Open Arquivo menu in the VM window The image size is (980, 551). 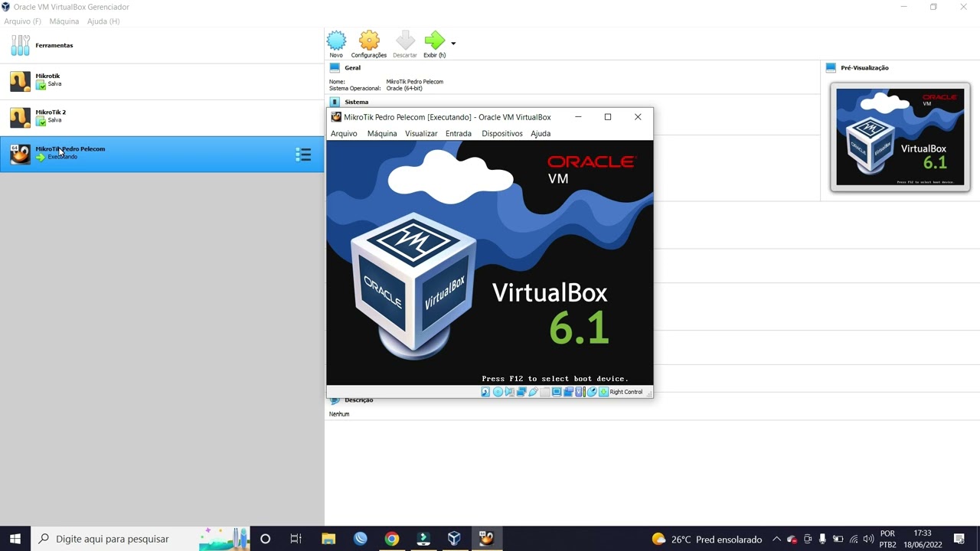(x=344, y=133)
